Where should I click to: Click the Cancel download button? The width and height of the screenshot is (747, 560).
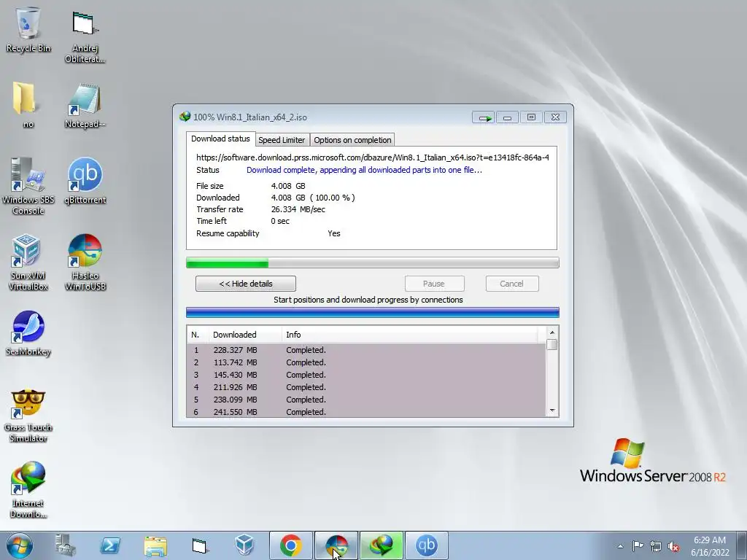[x=512, y=284]
